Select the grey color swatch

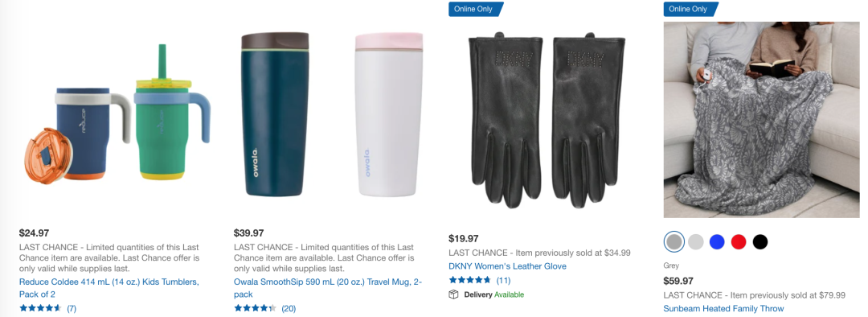(x=674, y=241)
